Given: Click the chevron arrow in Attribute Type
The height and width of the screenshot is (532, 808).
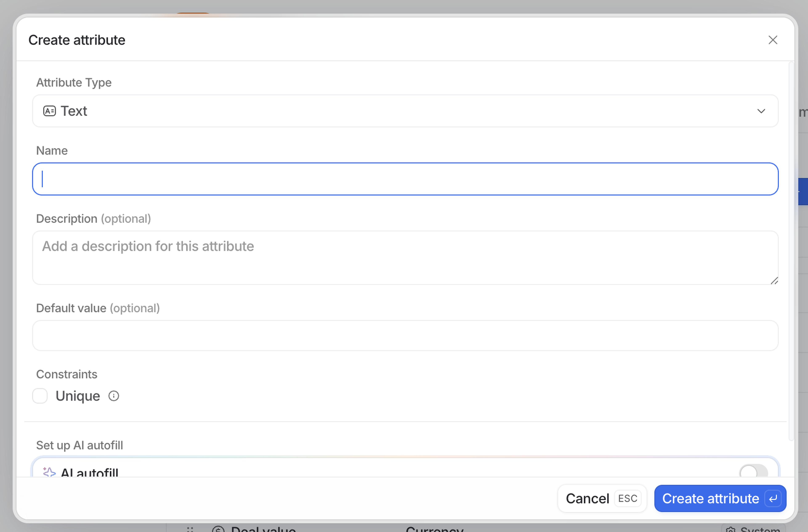Looking at the screenshot, I should pyautogui.click(x=761, y=111).
